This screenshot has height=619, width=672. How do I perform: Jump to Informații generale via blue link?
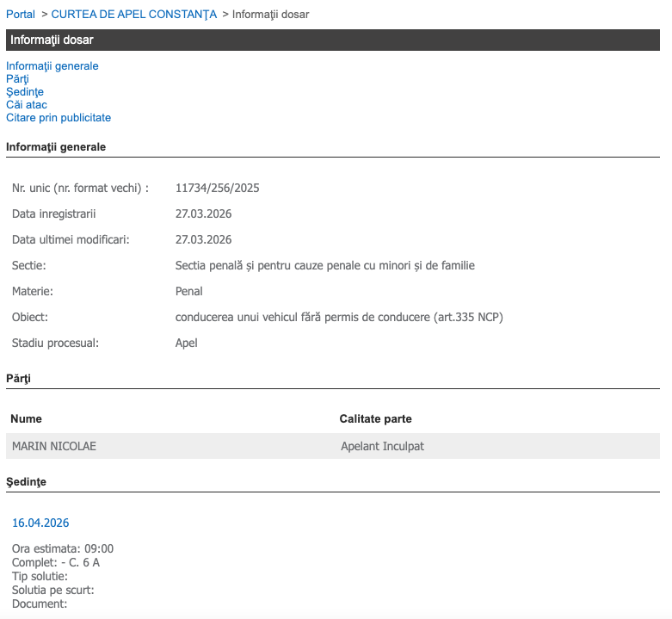click(52, 66)
